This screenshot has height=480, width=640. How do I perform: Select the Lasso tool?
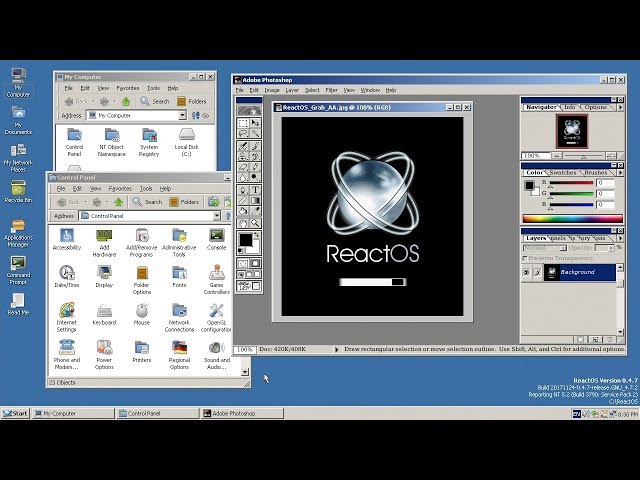coord(243,133)
